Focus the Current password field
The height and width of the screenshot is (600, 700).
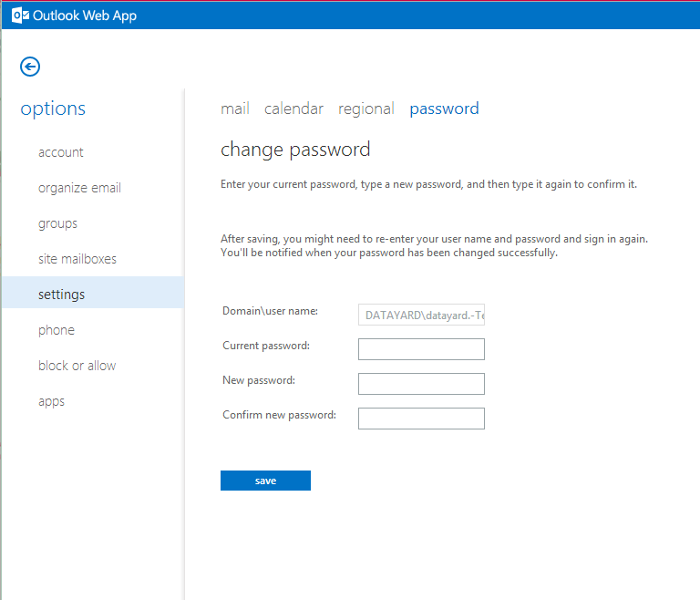click(421, 349)
